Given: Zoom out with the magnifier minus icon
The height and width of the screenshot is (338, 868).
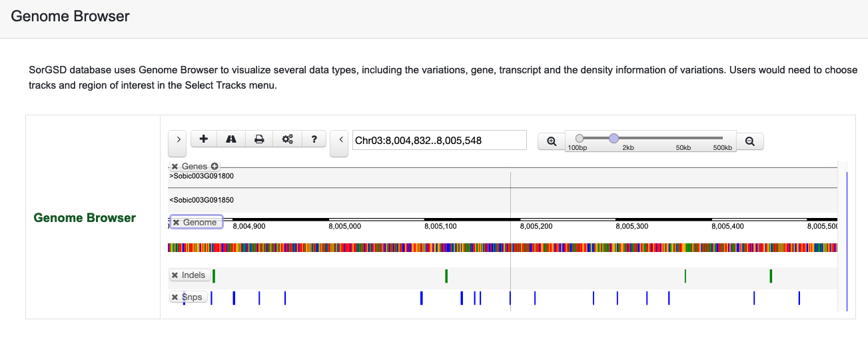Looking at the screenshot, I should 749,141.
